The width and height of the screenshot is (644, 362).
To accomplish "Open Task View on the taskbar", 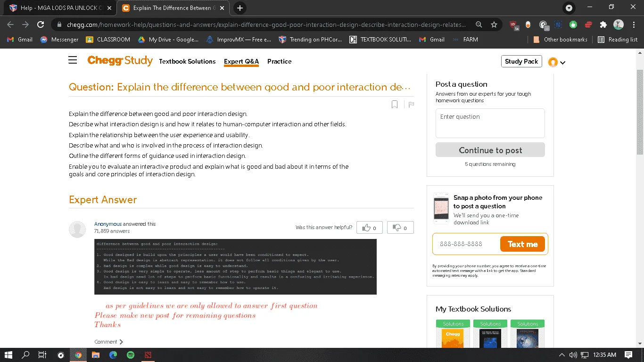I will coord(42,355).
